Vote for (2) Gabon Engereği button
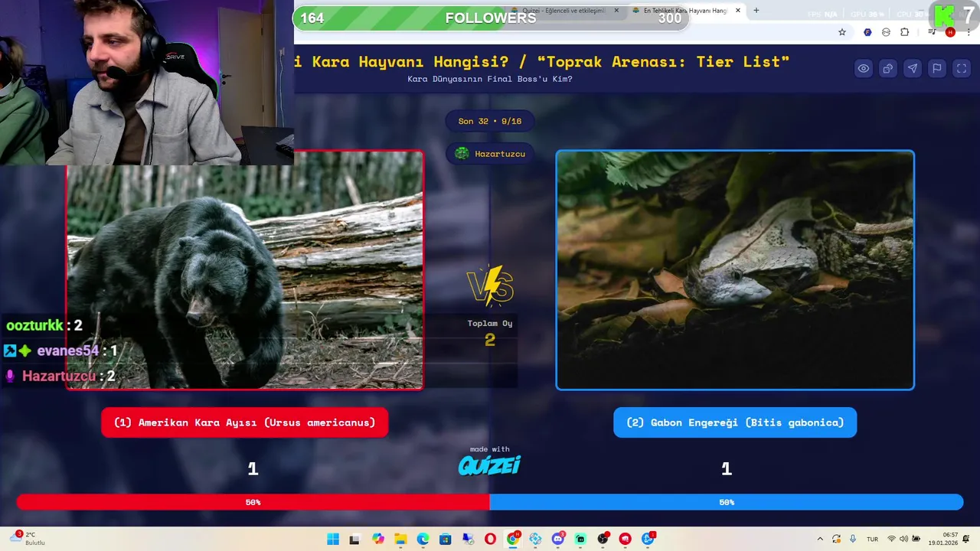Image resolution: width=980 pixels, height=551 pixels. [735, 422]
